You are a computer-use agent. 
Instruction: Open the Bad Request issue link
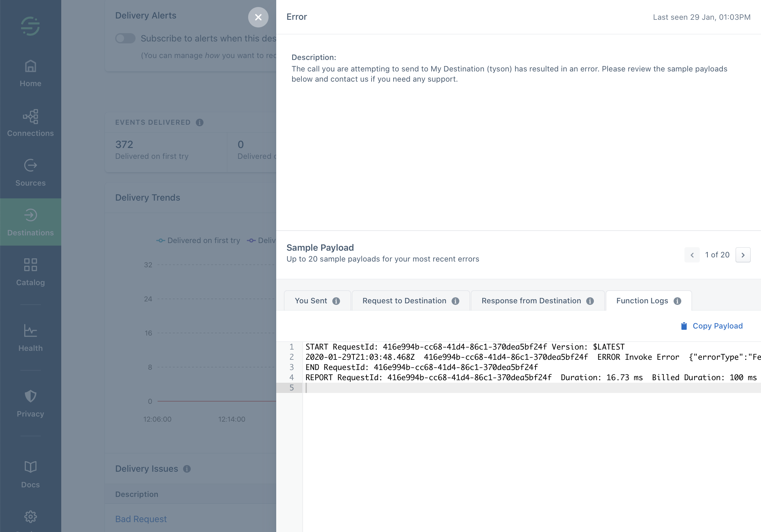pos(141,519)
